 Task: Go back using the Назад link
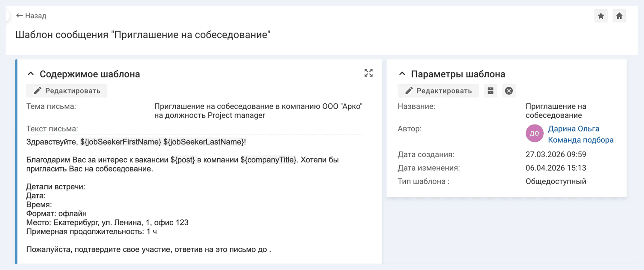coord(31,16)
